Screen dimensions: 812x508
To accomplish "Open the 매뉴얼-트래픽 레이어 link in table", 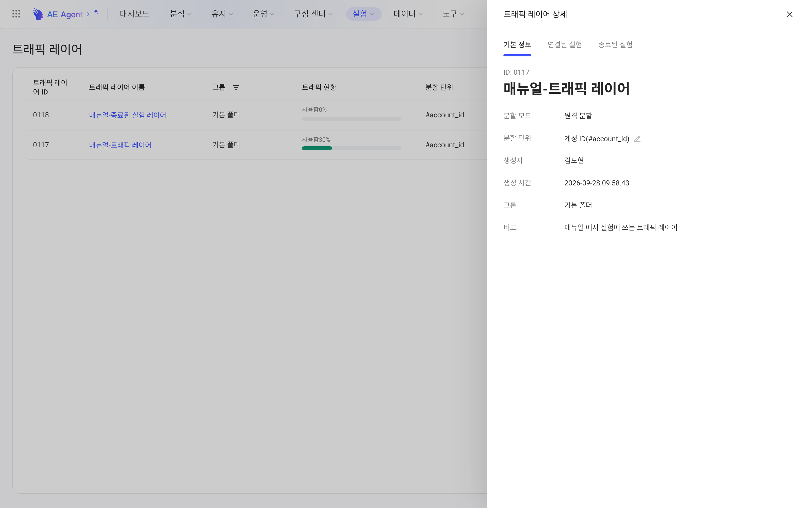I will [120, 145].
